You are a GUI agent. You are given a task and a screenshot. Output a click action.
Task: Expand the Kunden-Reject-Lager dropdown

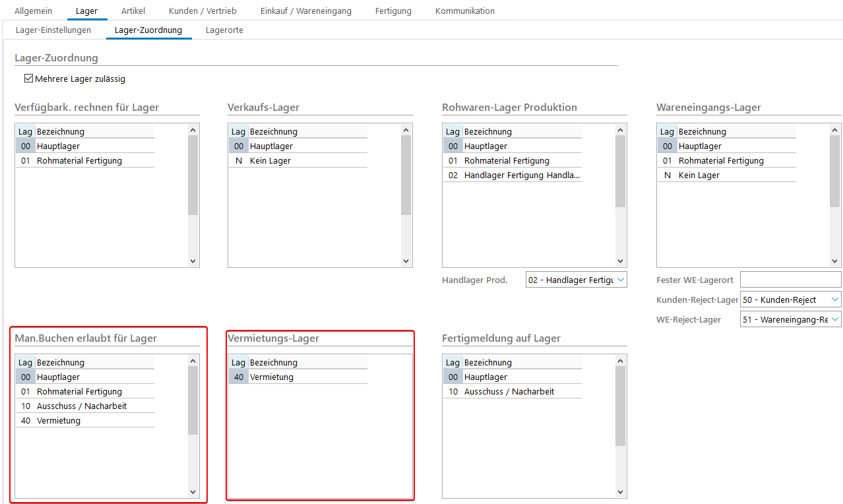click(790, 300)
